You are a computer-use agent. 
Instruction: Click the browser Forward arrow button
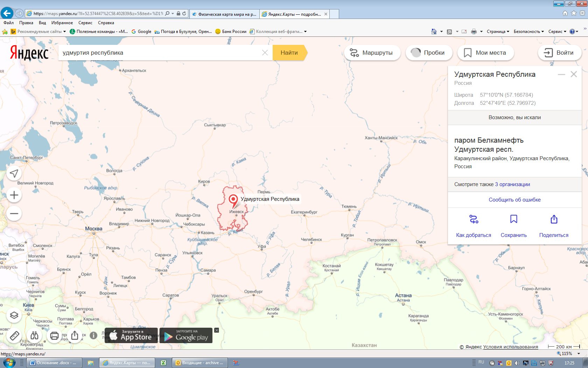coord(19,13)
